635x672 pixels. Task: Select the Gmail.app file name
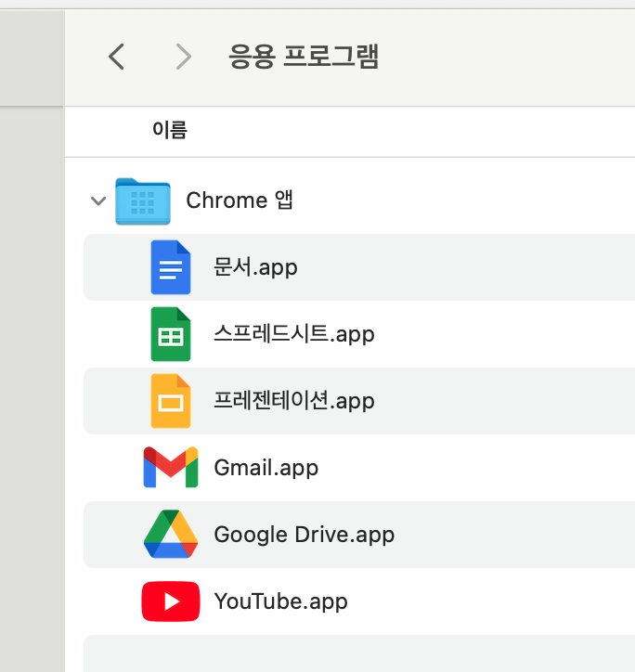(x=266, y=468)
